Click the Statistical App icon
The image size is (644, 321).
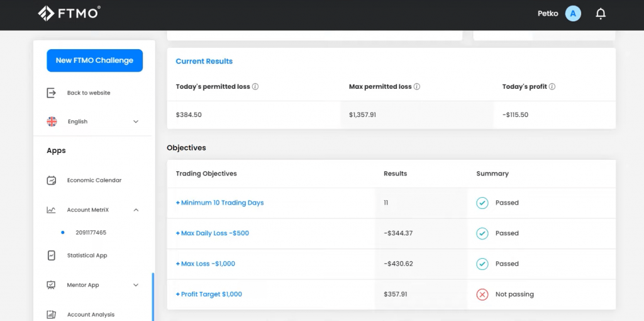coord(52,256)
